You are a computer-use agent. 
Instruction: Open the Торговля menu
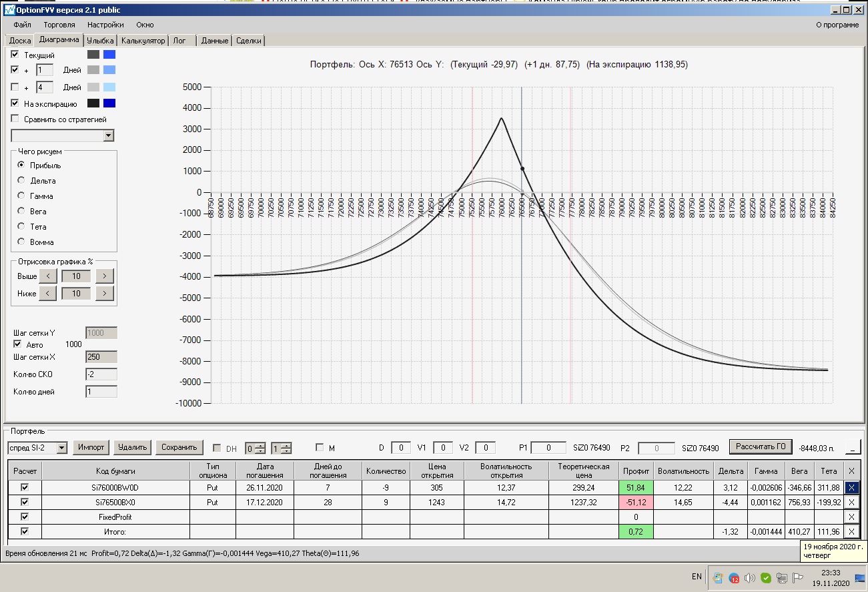(59, 25)
